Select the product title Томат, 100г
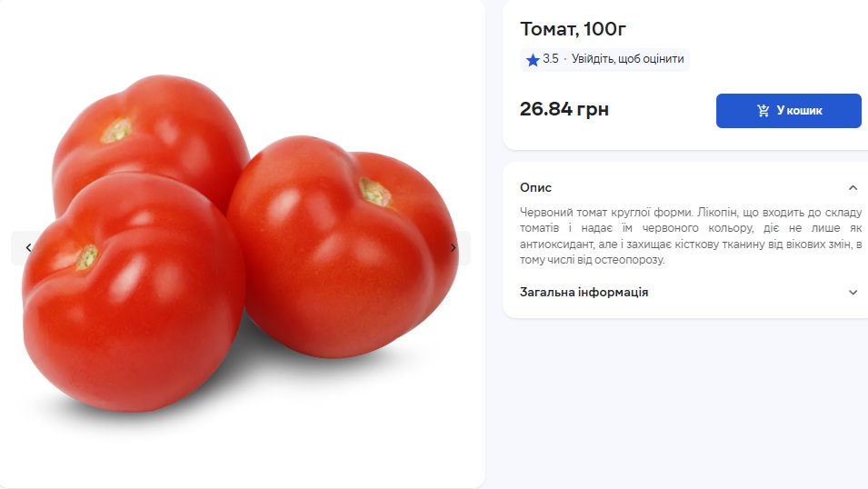The height and width of the screenshot is (489, 868). tap(573, 29)
